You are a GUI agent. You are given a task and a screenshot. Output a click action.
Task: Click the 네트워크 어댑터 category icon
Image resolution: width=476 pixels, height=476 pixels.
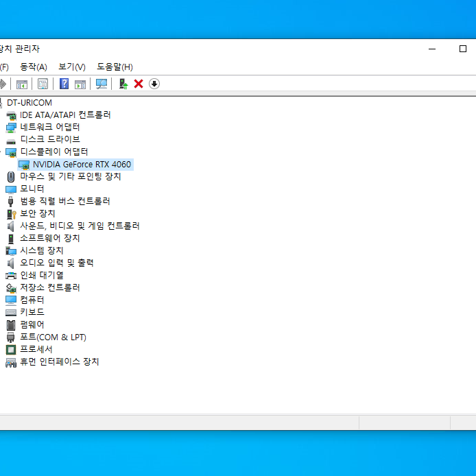11,128
